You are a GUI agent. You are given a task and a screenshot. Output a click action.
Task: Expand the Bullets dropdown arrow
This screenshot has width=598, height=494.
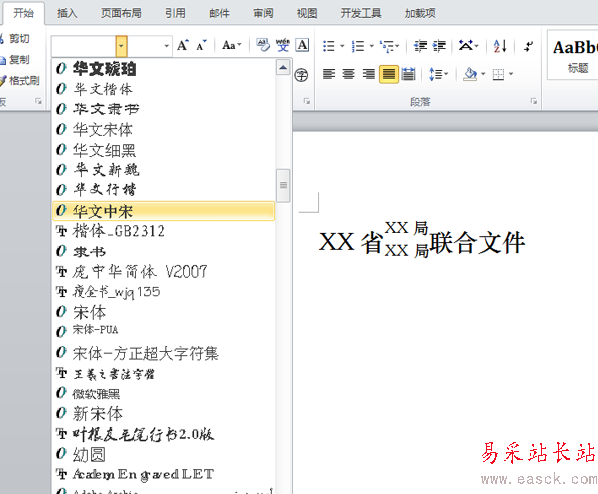(342, 47)
